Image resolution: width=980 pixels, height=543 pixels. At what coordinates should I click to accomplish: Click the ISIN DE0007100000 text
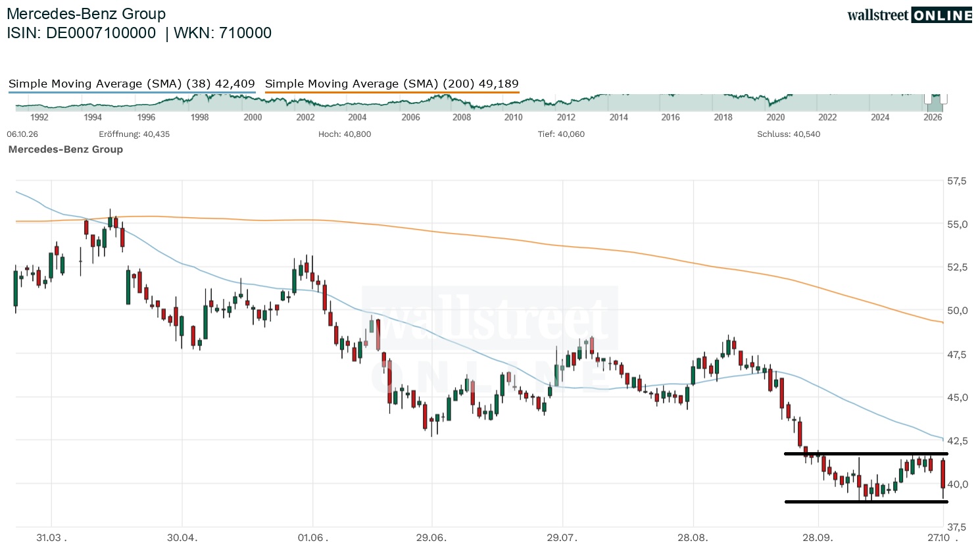(x=82, y=33)
